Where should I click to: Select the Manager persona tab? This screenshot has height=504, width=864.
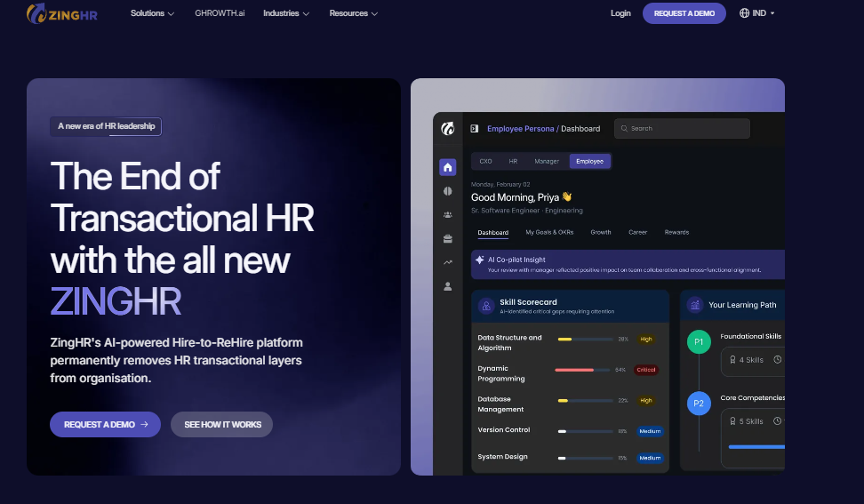pos(547,162)
